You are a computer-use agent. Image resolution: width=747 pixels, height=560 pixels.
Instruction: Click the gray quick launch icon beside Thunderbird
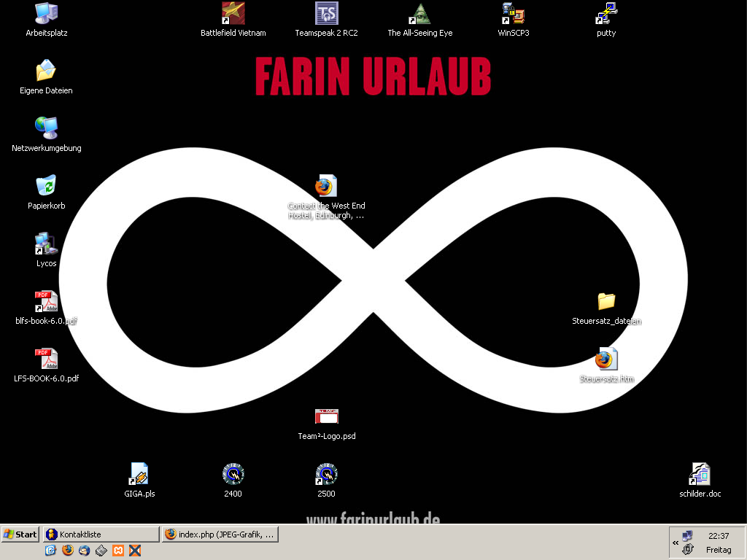click(101, 551)
